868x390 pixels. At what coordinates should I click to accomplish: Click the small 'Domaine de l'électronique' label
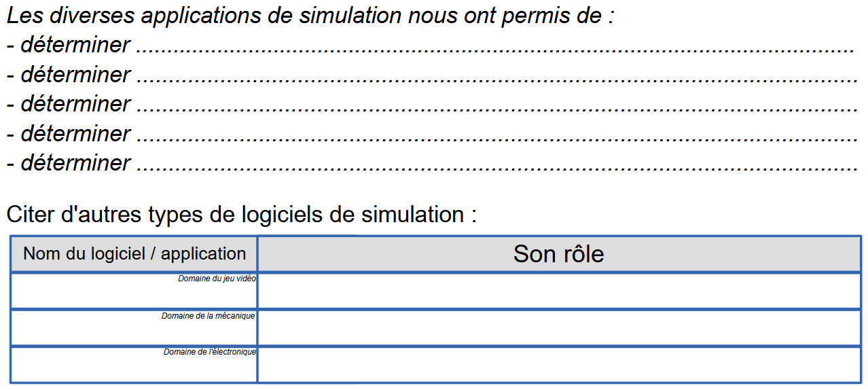tap(210, 352)
